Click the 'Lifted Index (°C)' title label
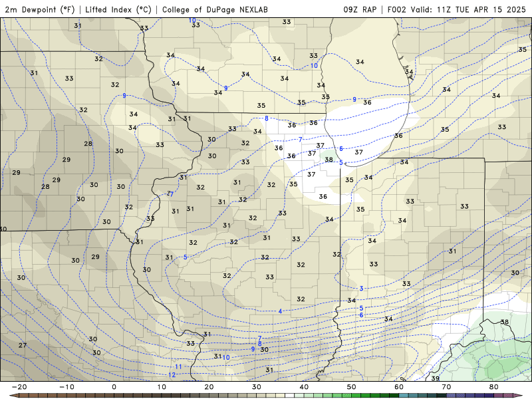This screenshot has height=399, width=532. [118, 9]
